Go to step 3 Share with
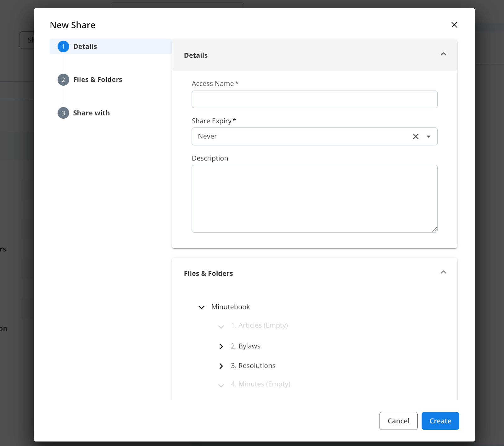This screenshot has width=504, height=446. click(91, 113)
